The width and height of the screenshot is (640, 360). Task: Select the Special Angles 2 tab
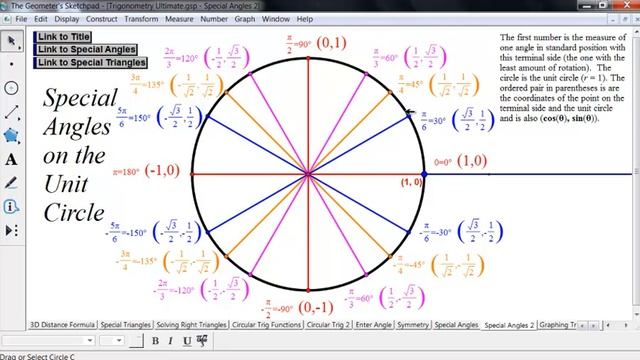509,325
